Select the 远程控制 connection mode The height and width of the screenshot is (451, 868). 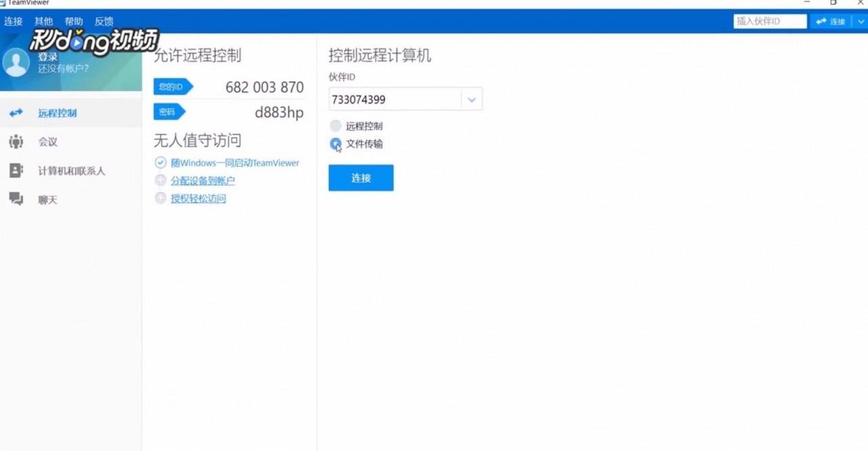[335, 125]
